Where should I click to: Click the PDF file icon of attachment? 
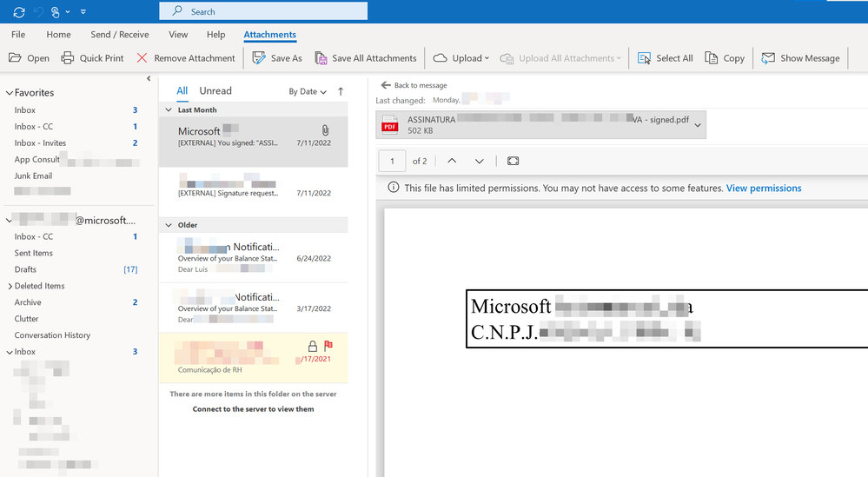390,125
